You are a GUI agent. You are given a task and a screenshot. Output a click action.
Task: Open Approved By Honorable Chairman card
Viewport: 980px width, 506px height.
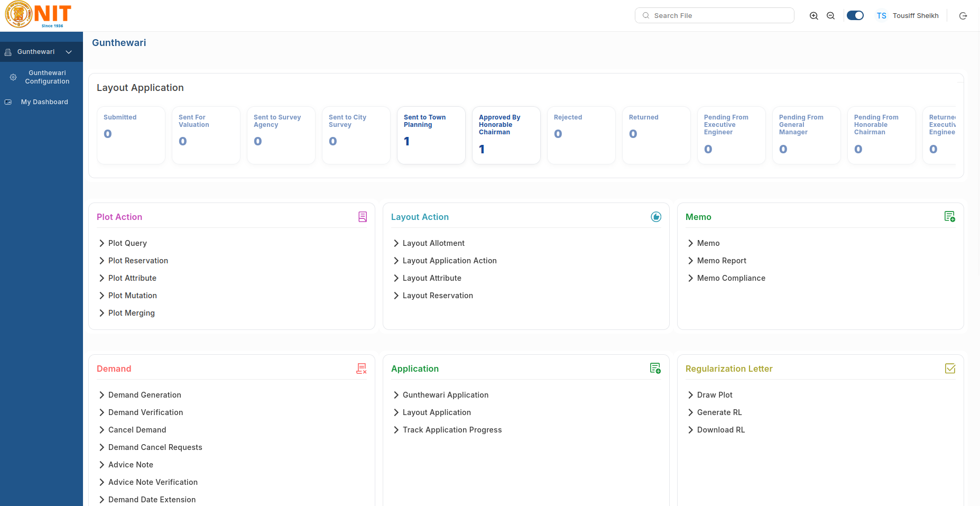click(x=506, y=135)
